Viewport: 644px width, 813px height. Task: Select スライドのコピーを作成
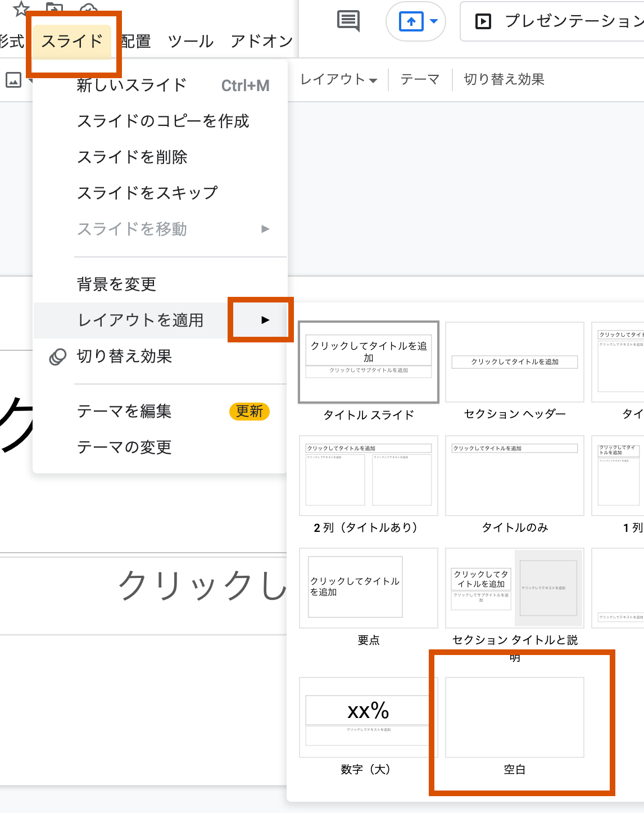(160, 121)
